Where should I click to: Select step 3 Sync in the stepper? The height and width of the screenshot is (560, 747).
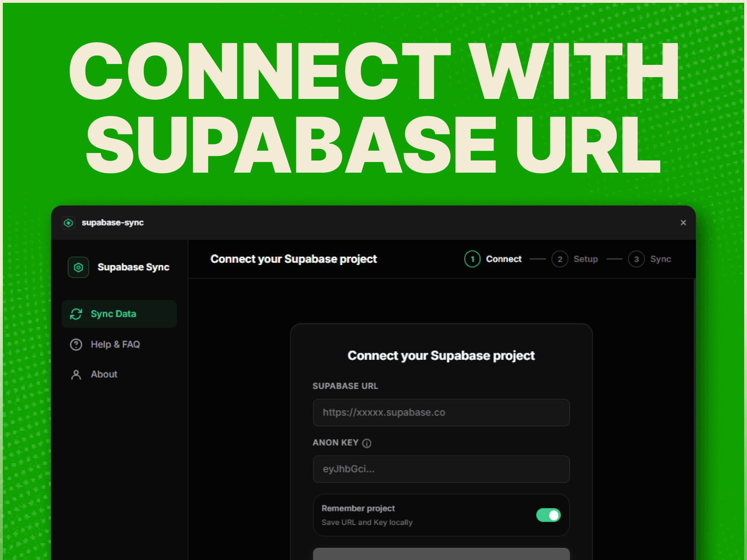(649, 259)
